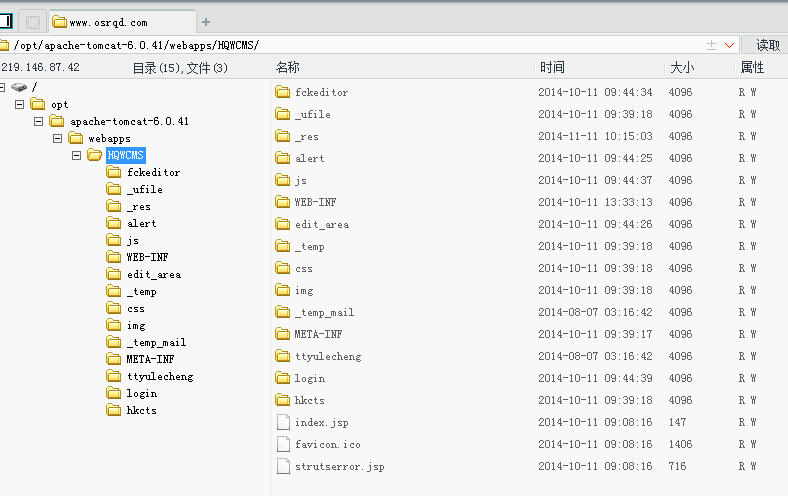Image resolution: width=788 pixels, height=496 pixels.
Task: Click the js folder icon in file list
Action: (282, 180)
